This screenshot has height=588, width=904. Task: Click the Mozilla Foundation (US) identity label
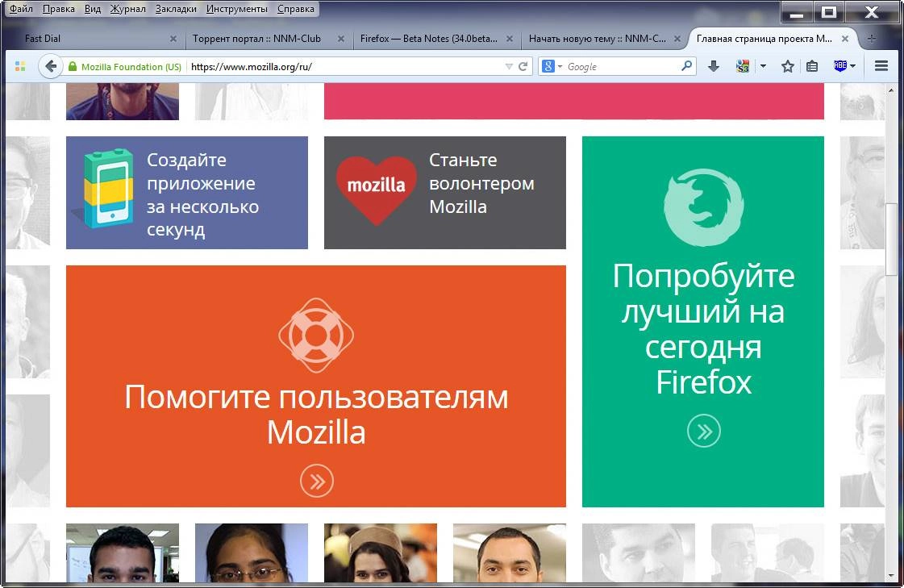click(x=131, y=66)
